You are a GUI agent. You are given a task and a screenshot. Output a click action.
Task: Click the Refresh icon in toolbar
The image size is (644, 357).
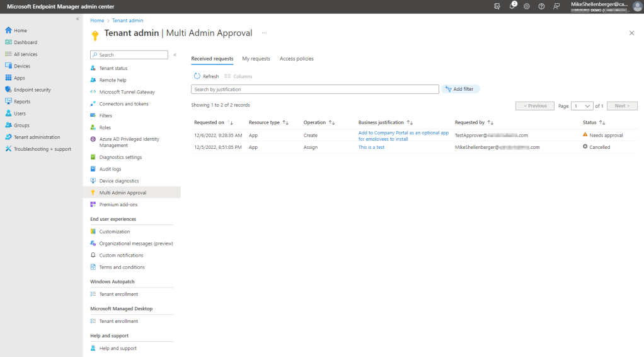coord(197,76)
